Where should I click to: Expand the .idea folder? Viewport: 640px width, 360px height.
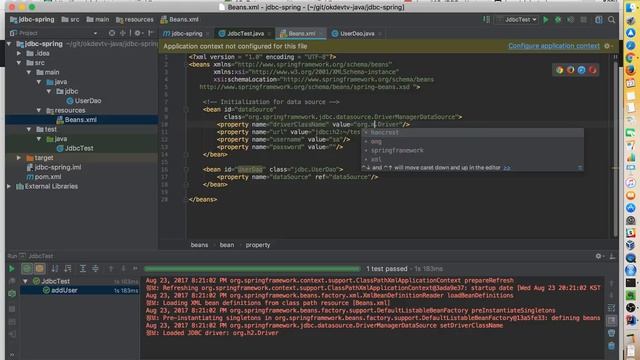pyautogui.click(x=19, y=53)
